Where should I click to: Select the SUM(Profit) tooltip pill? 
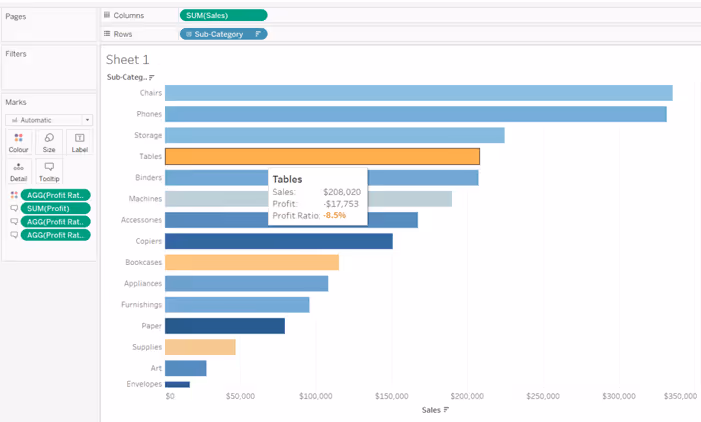tap(55, 208)
